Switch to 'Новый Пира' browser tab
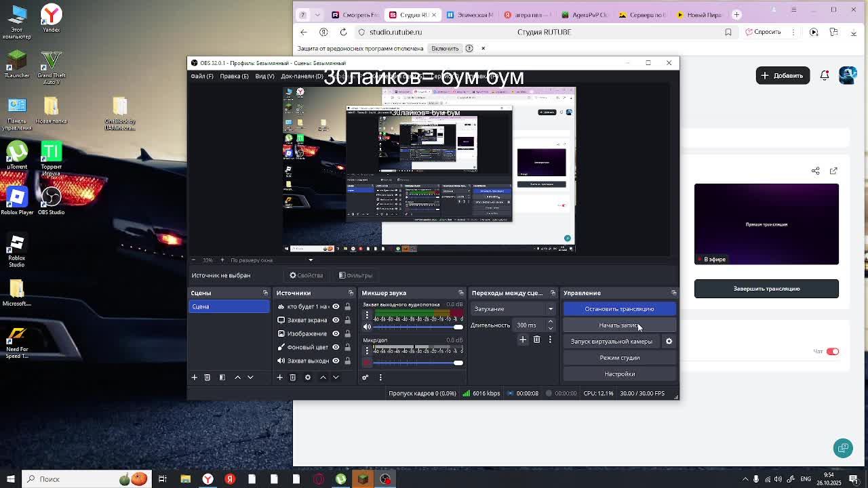This screenshot has width=868, height=488. [x=701, y=14]
